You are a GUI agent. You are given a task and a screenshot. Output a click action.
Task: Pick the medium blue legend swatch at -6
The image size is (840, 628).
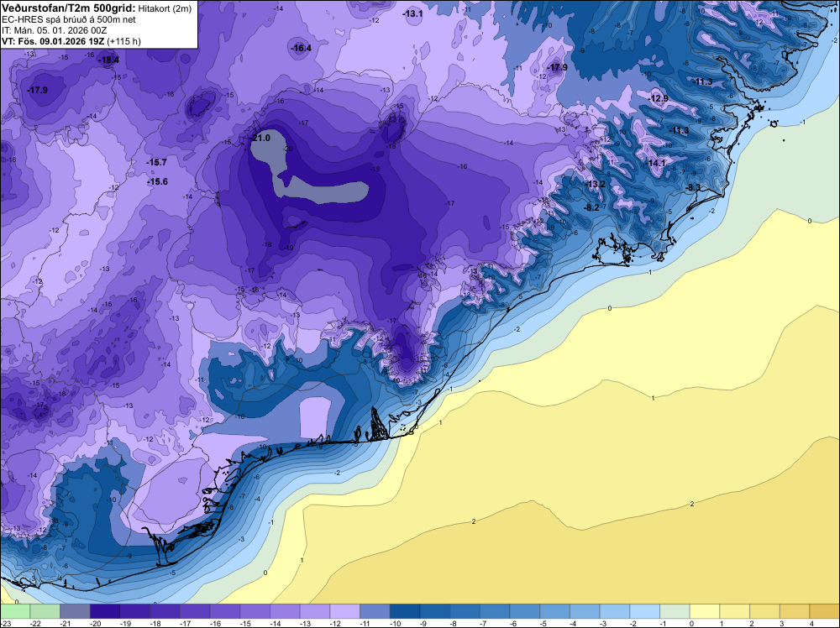(525, 610)
